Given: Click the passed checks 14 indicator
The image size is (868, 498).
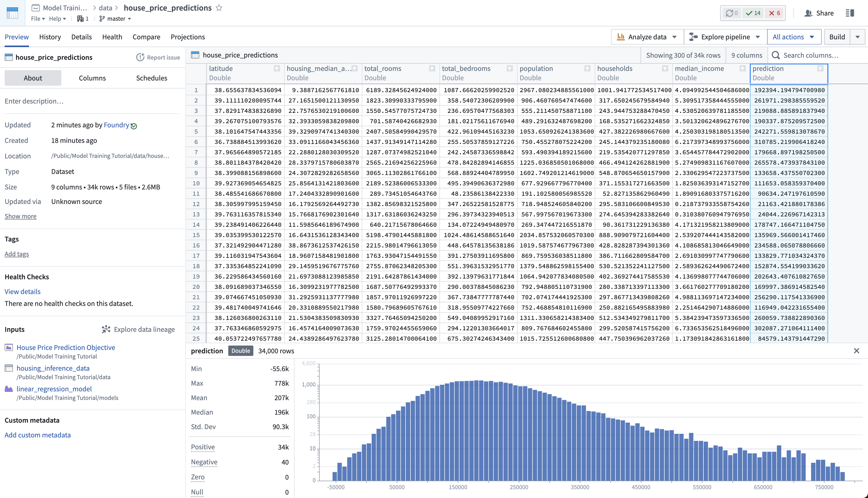Looking at the screenshot, I should [x=753, y=13].
